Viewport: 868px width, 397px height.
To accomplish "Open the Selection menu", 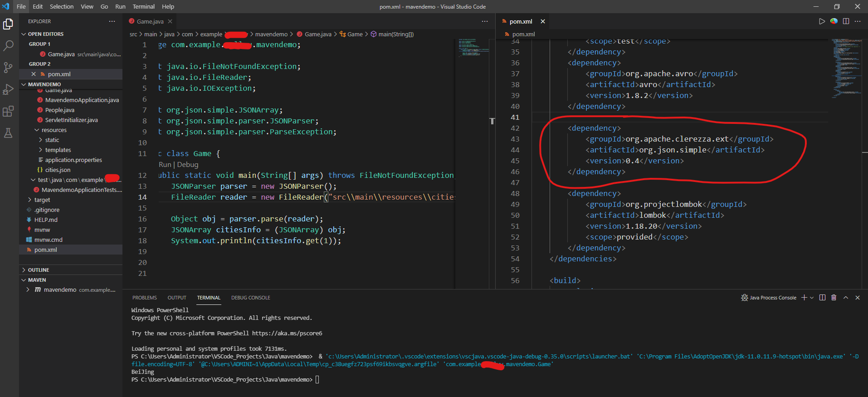I will 62,6.
